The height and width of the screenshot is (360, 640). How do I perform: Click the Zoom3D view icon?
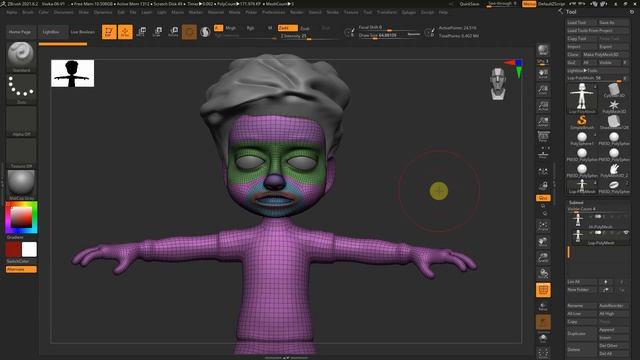pyautogui.click(x=543, y=258)
